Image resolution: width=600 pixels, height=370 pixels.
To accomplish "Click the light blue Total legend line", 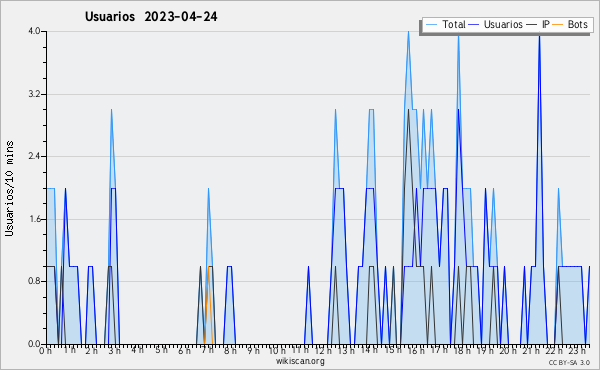I will coord(432,25).
